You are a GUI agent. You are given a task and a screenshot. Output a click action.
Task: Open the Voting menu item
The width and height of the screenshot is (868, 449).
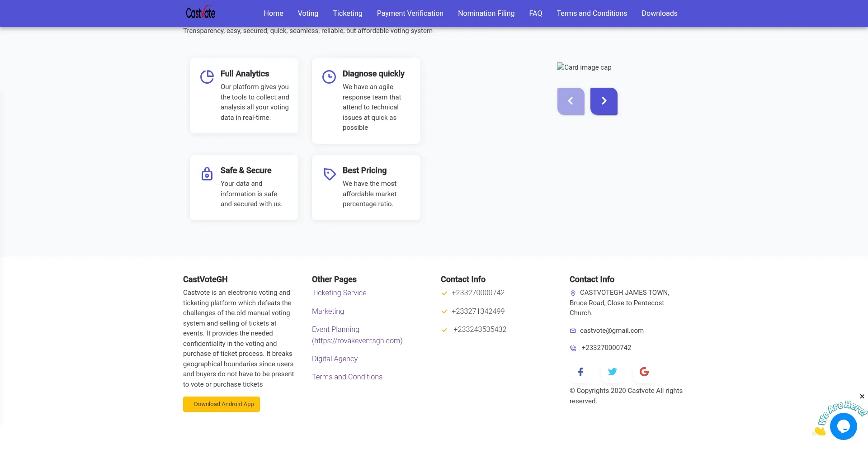pos(308,14)
